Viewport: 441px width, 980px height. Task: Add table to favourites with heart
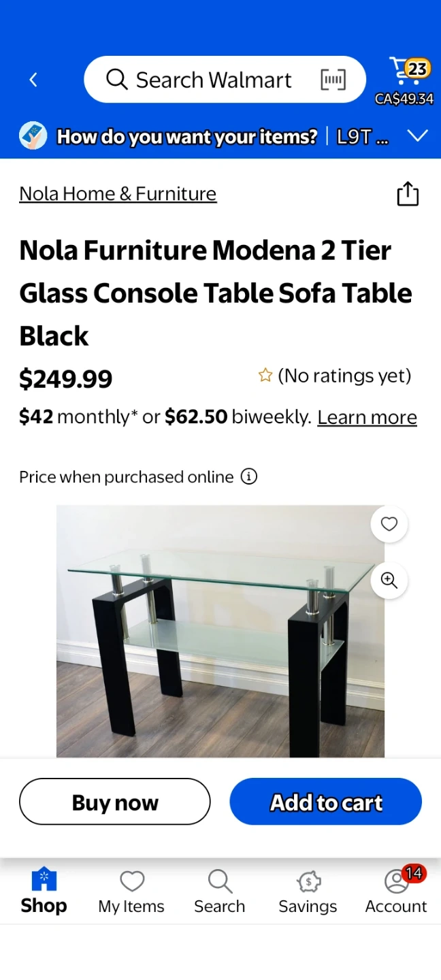click(389, 524)
